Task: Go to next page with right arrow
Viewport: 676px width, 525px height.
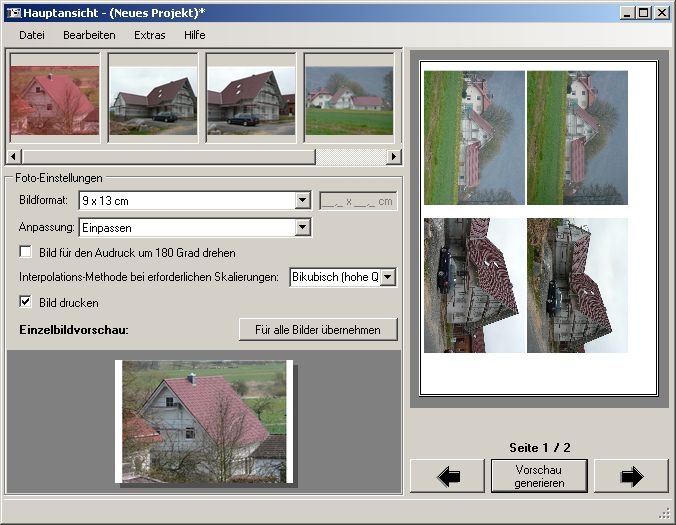Action: (x=631, y=476)
